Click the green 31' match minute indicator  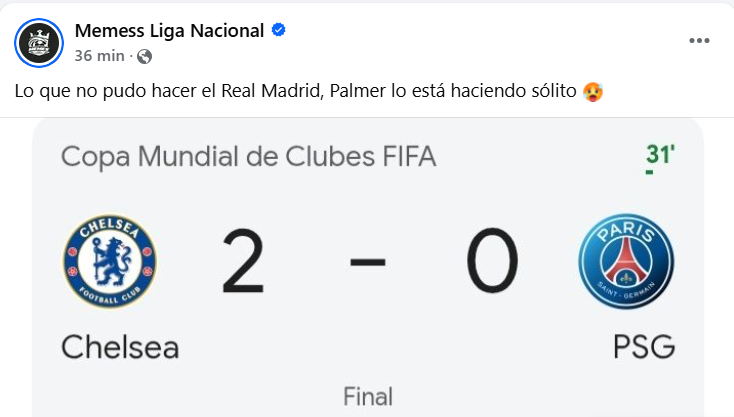pos(660,155)
